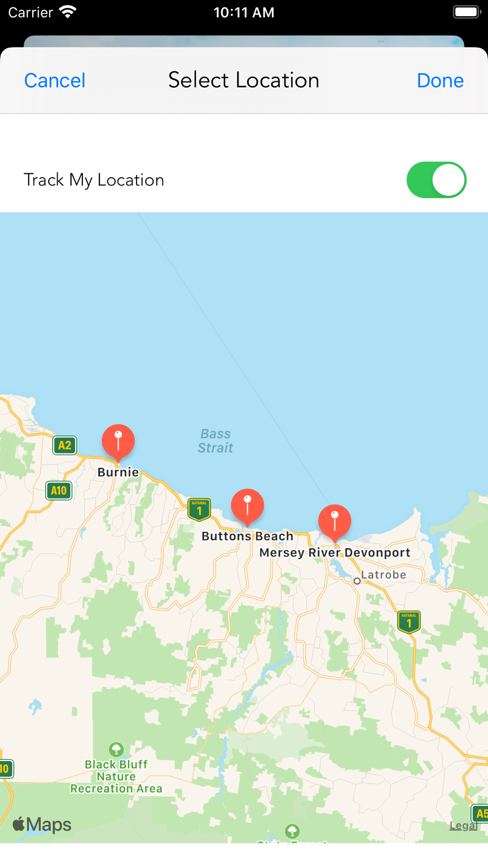Tap the Latrobe town label
This screenshot has height=868, width=488.
[x=384, y=575]
